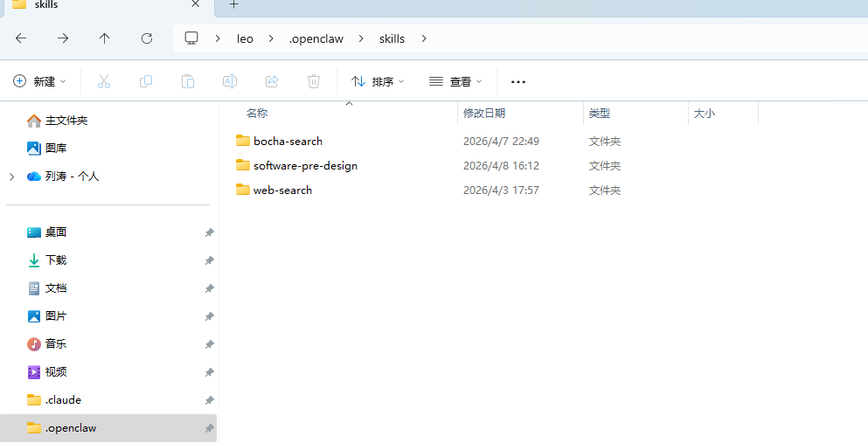
Task: Expand the 列涛 - 个人 tree node
Action: [11, 177]
